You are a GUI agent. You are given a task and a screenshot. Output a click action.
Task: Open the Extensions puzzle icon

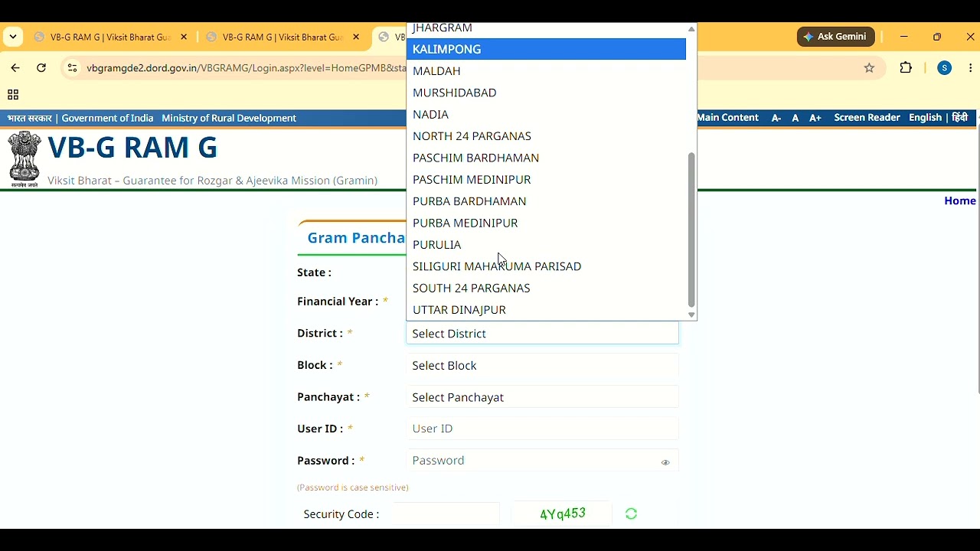click(906, 68)
